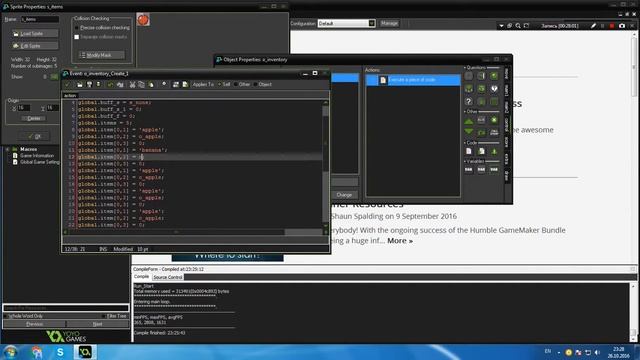Toggle the Whole Word Only checkbox

coord(6,316)
